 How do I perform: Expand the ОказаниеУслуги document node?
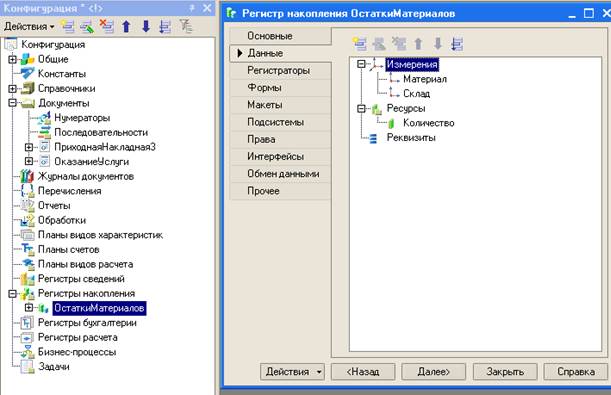tap(28, 161)
